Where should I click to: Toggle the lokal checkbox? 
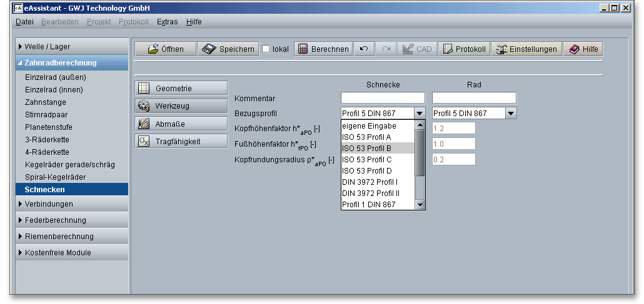[x=266, y=49]
